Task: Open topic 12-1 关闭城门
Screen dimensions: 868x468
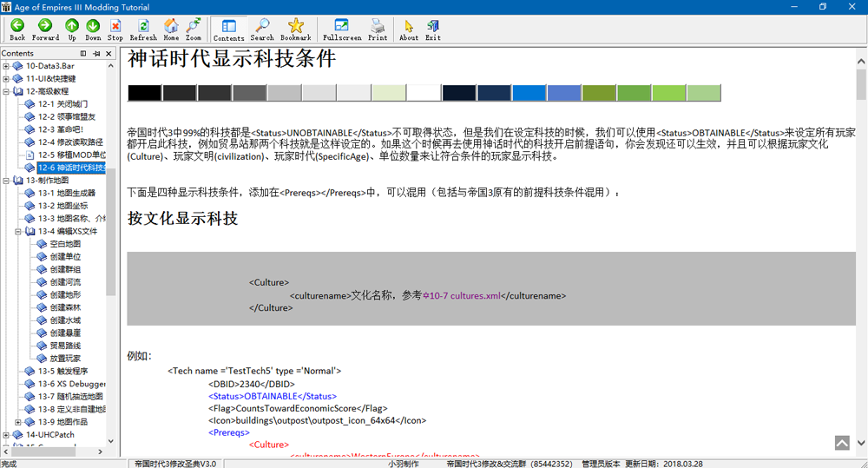Action: tap(62, 104)
